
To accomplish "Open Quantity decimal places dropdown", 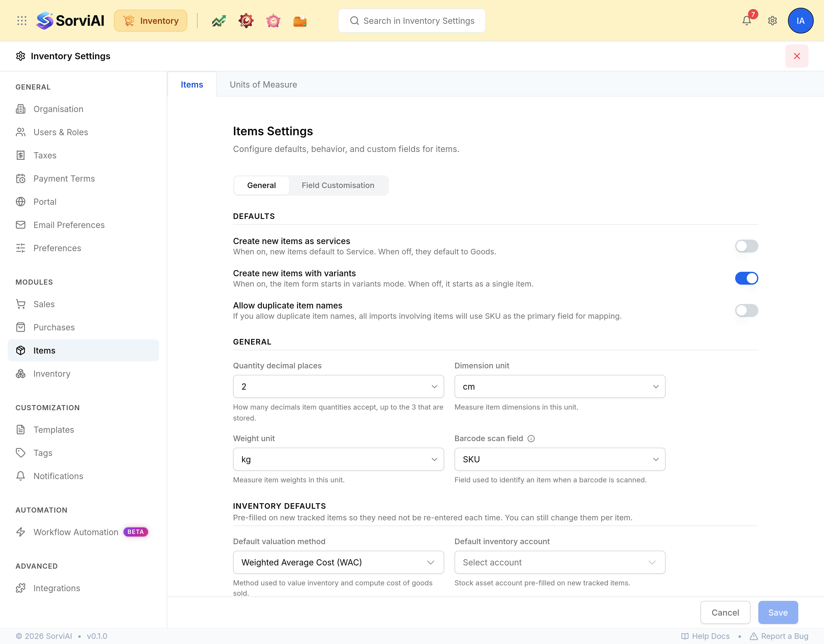I will (338, 386).
